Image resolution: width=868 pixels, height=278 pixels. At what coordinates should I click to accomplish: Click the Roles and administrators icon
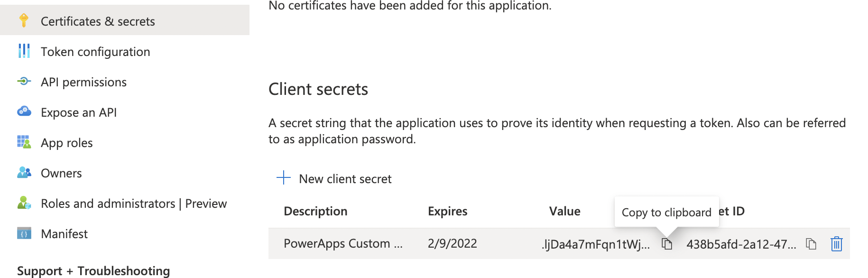tap(24, 203)
